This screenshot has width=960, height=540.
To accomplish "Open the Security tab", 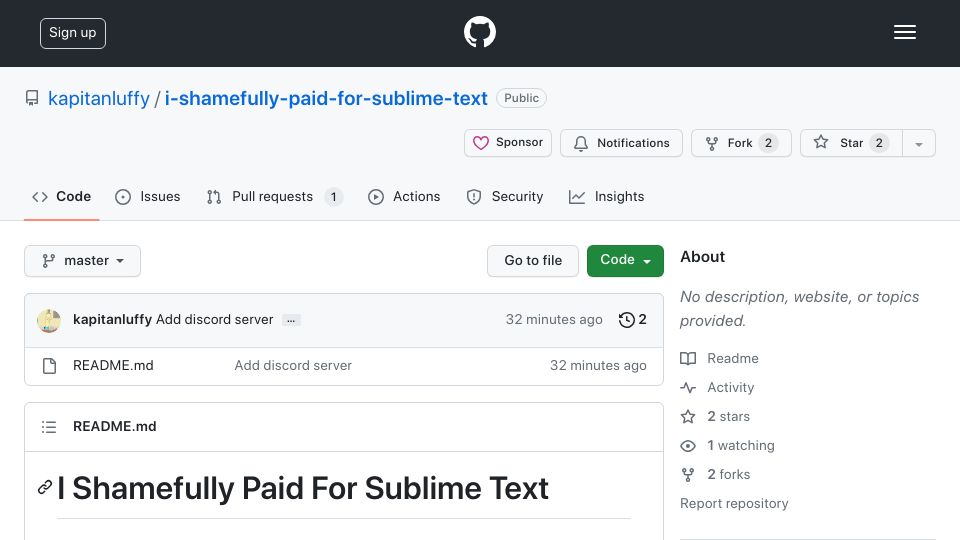I will (504, 197).
